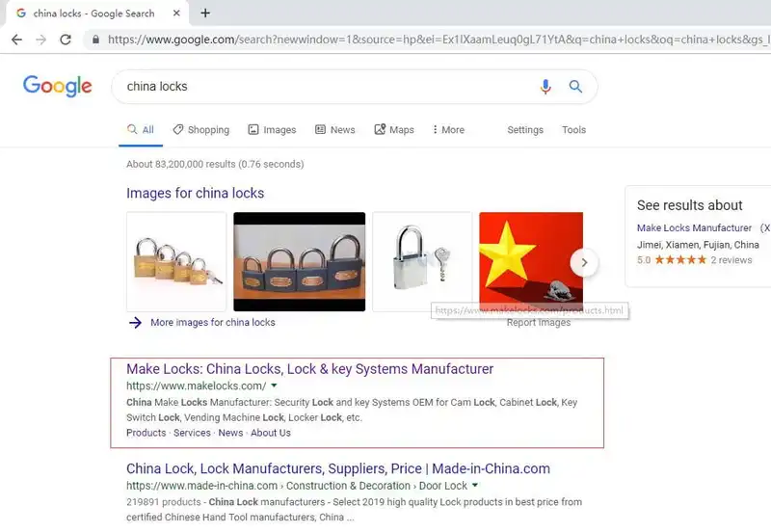Close the china locks browser tab
The width and height of the screenshot is (771, 532).
point(176,13)
